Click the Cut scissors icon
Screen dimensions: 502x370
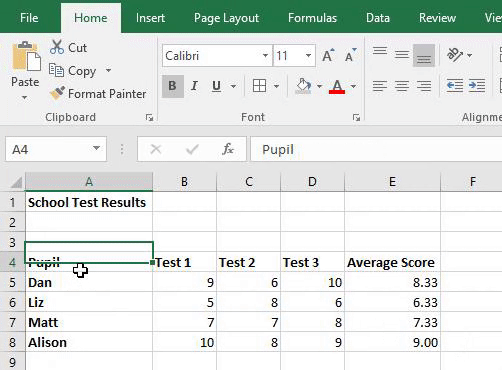tap(57, 47)
